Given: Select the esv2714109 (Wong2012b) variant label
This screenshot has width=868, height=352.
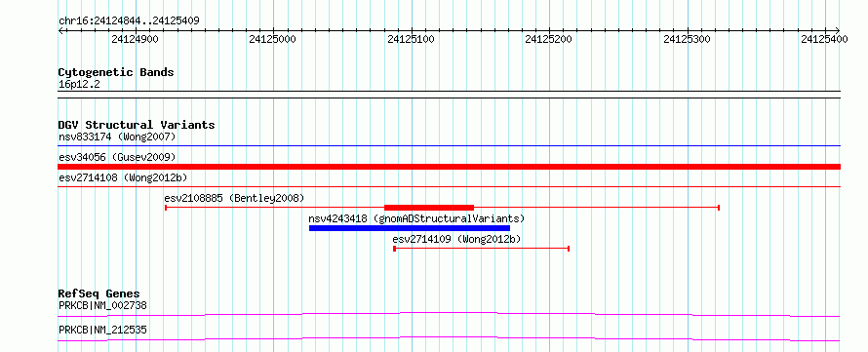Looking at the screenshot, I should tap(456, 239).
